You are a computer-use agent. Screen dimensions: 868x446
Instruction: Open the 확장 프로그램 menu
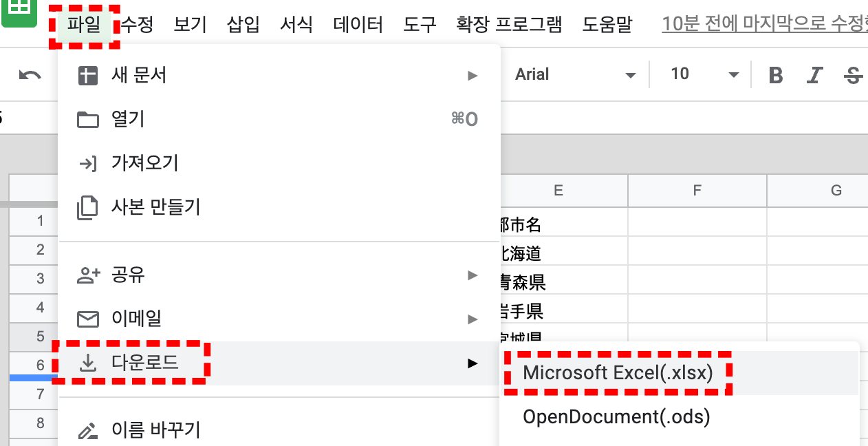tap(509, 25)
